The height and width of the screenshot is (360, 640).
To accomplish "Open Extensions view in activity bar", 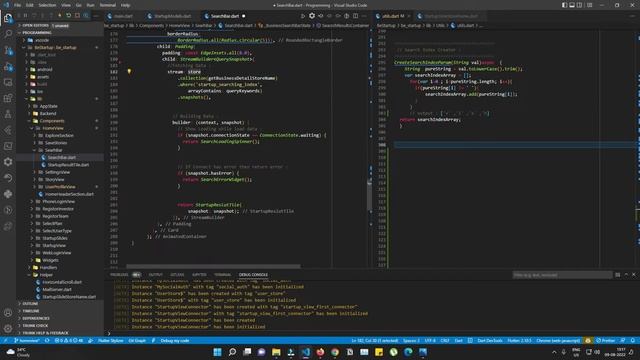I will [8, 98].
